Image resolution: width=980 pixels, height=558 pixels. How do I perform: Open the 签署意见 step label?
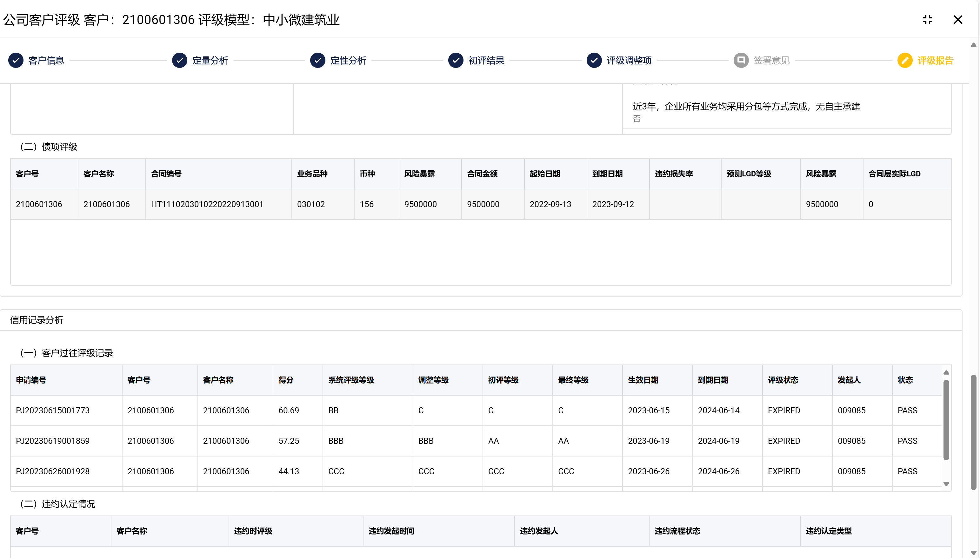tap(771, 61)
